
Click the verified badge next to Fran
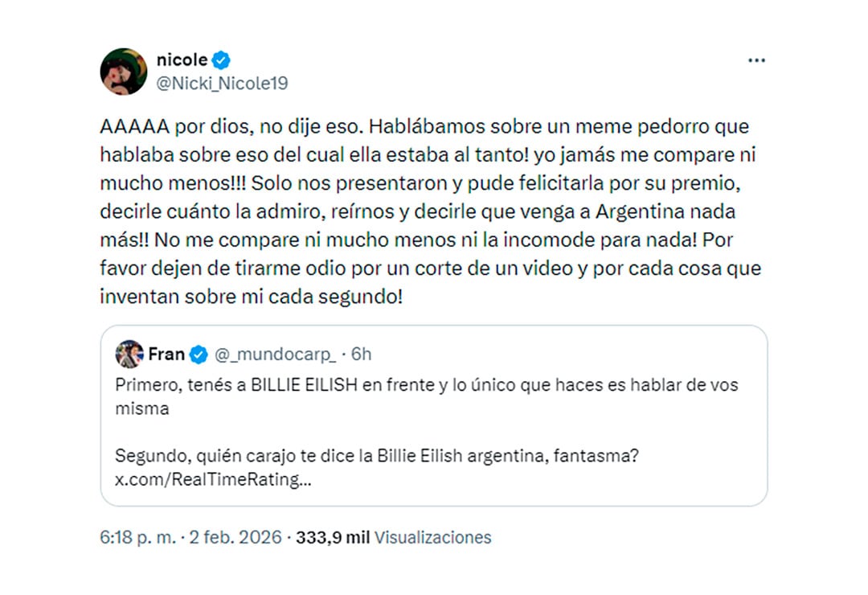pyautogui.click(x=199, y=352)
